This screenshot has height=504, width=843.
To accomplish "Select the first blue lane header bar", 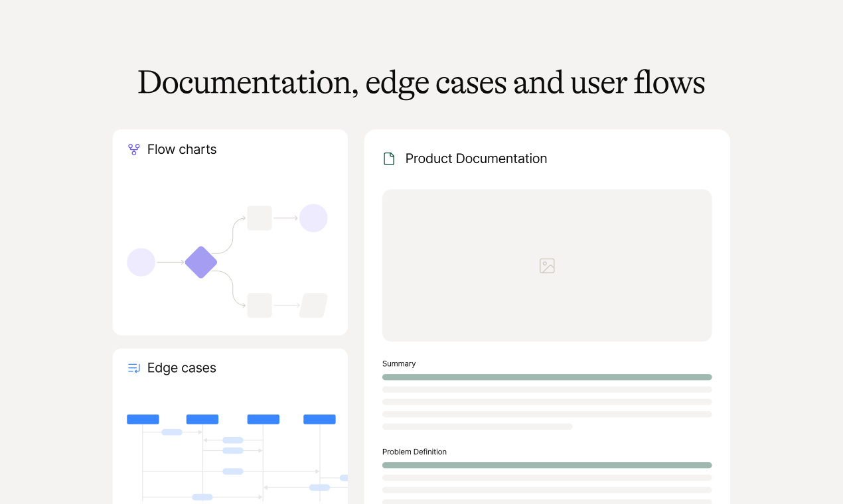I will [142, 418].
